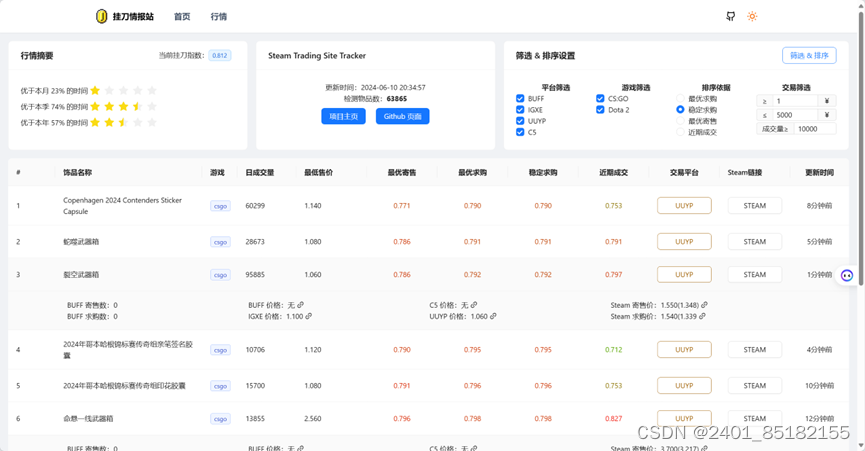The width and height of the screenshot is (865, 451).
Task: Open link icon next to IGXE 价格 1.100
Action: click(x=308, y=316)
